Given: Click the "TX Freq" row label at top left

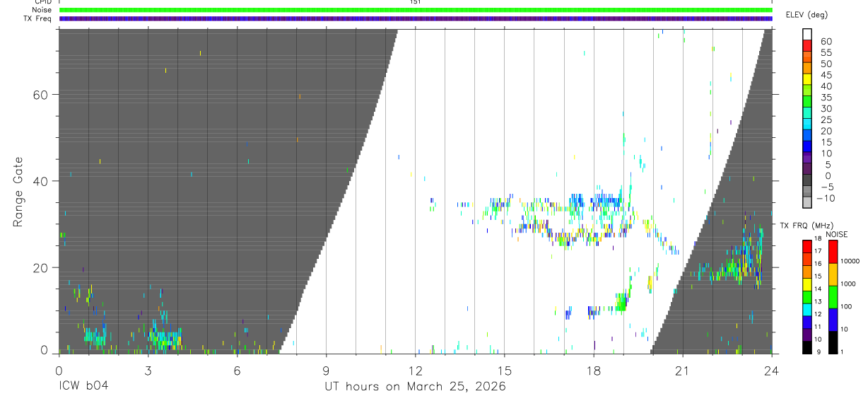Looking at the screenshot, I should coord(37,18).
